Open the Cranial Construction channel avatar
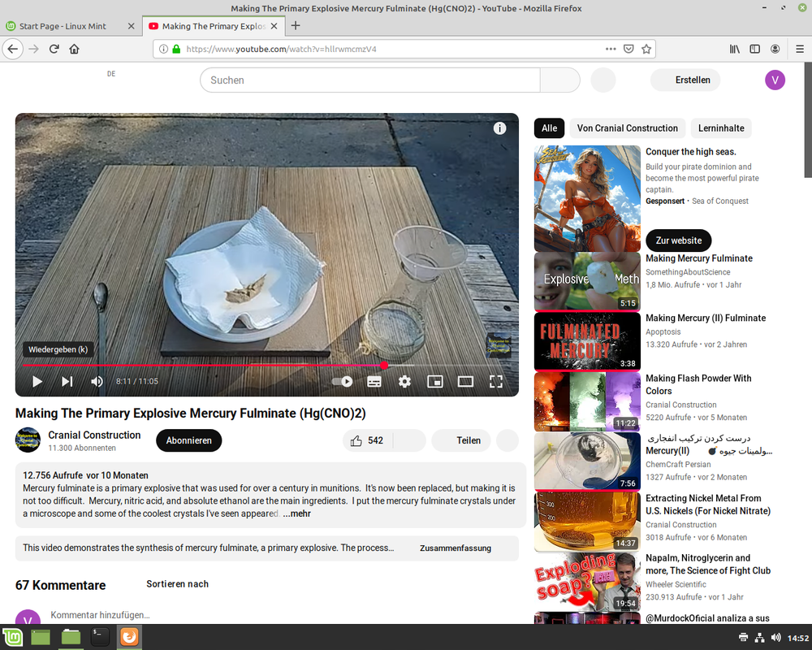Image resolution: width=812 pixels, height=650 pixels. click(x=28, y=440)
